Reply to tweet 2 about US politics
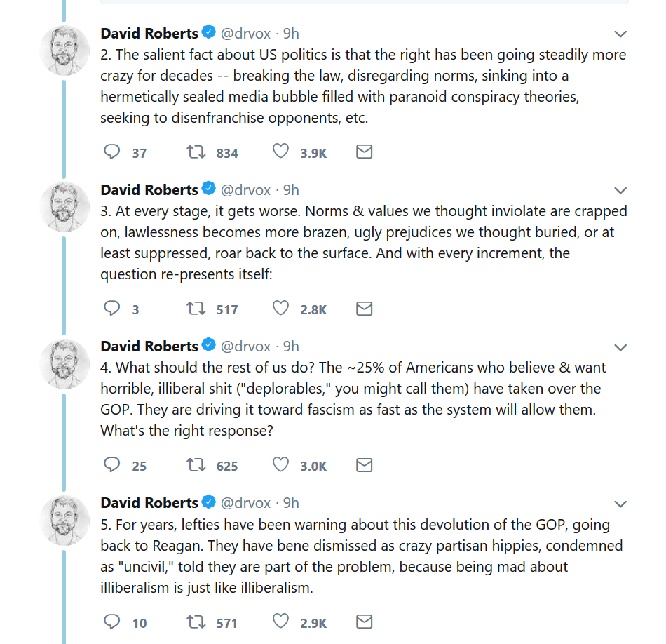 pyautogui.click(x=112, y=152)
